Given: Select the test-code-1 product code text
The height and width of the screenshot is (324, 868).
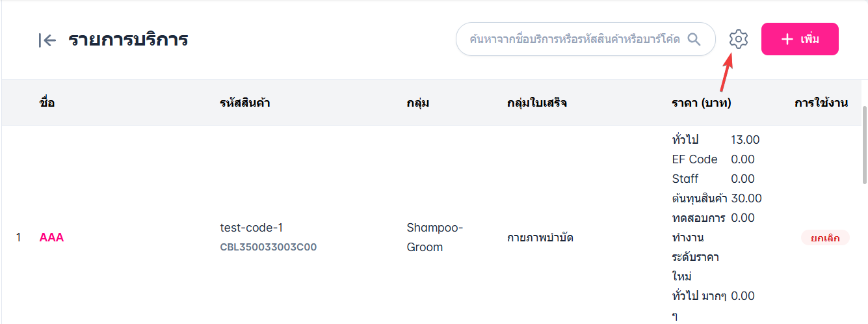Looking at the screenshot, I should [252, 228].
